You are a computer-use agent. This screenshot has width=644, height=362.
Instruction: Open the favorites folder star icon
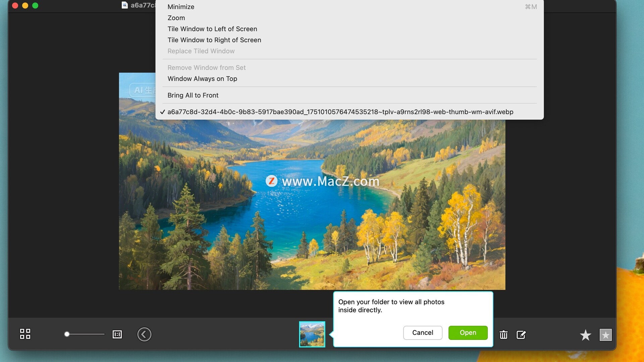click(x=606, y=335)
